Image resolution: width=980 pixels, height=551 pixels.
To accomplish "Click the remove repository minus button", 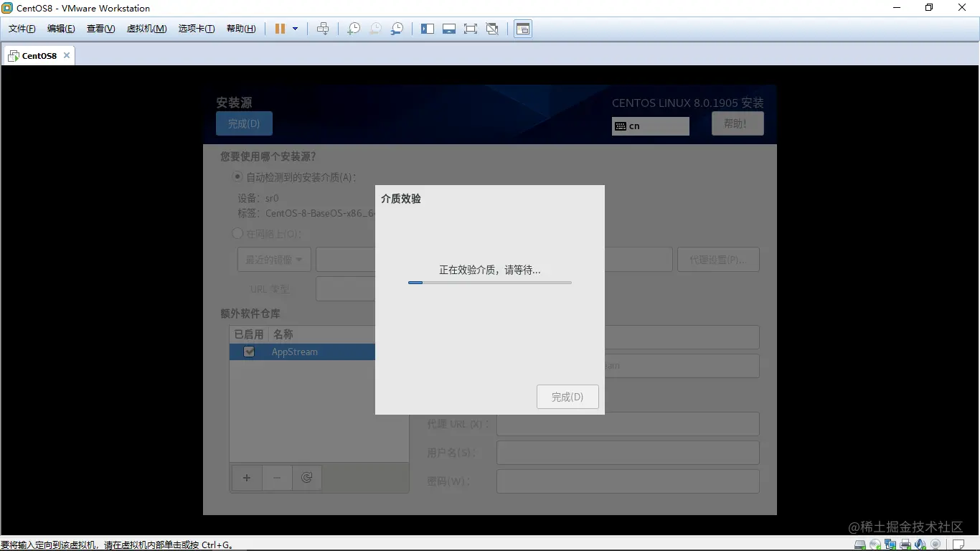I will tap(277, 478).
